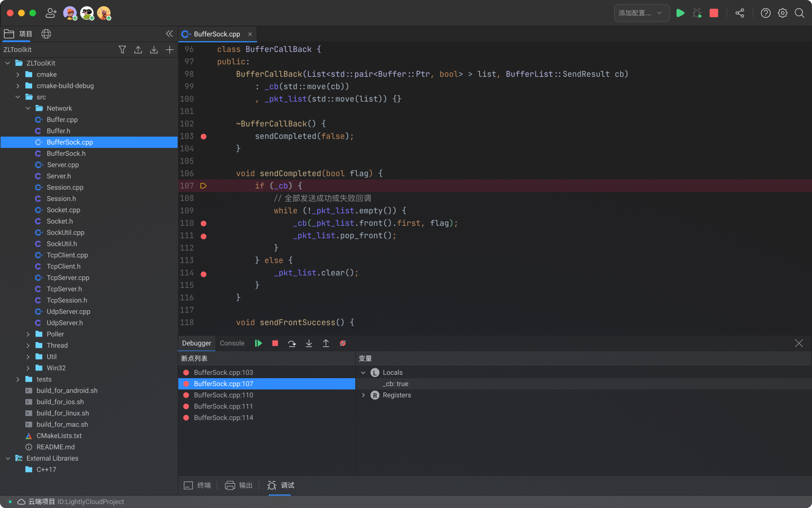Switch to the Console tab
This screenshot has height=508, width=812.
[x=232, y=343]
